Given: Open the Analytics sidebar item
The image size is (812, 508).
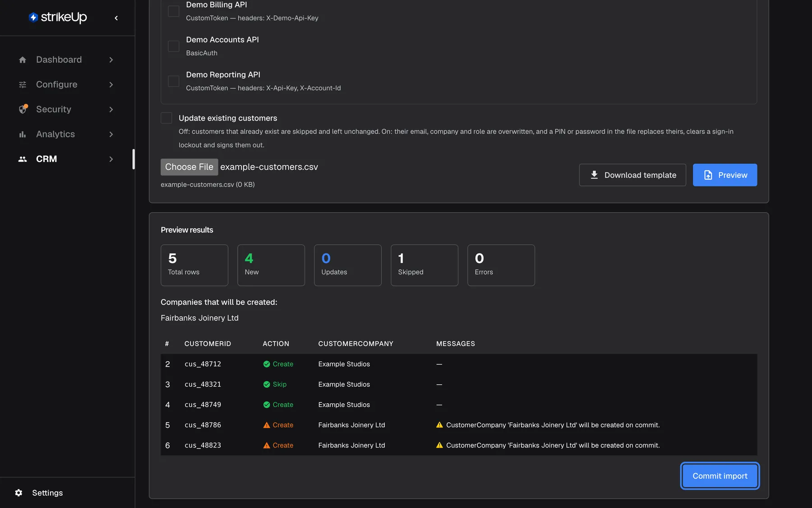Looking at the screenshot, I should 67,134.
